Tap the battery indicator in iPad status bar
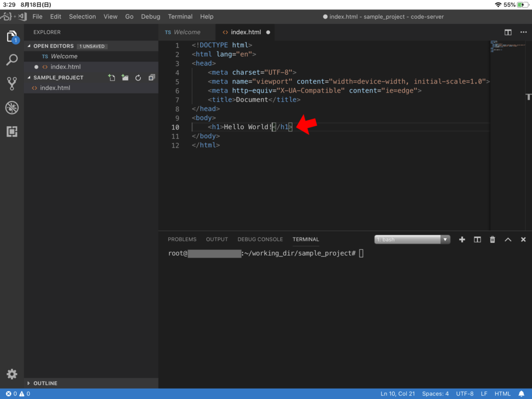This screenshot has height=399, width=532. [x=523, y=5]
